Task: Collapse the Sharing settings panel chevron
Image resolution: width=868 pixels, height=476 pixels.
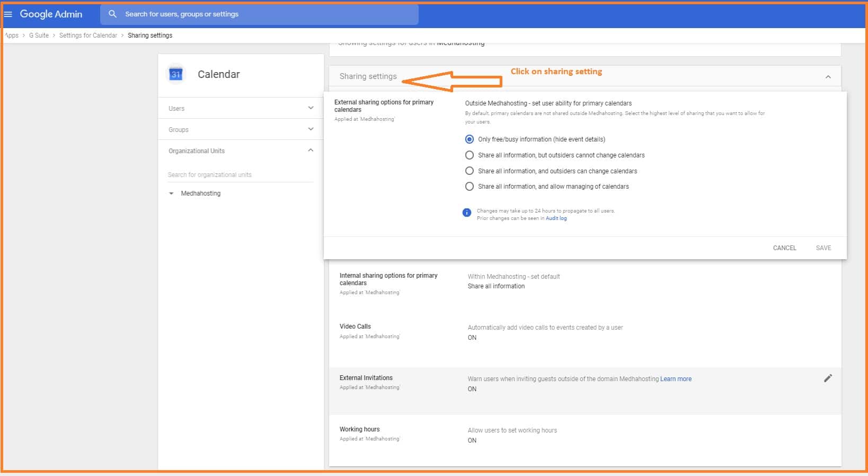Action: [828, 77]
